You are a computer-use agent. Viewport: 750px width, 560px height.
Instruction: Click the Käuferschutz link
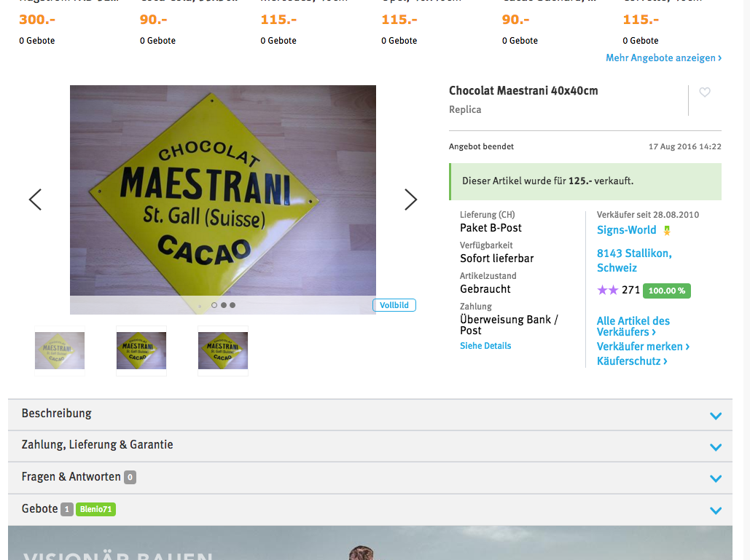pyautogui.click(x=632, y=360)
